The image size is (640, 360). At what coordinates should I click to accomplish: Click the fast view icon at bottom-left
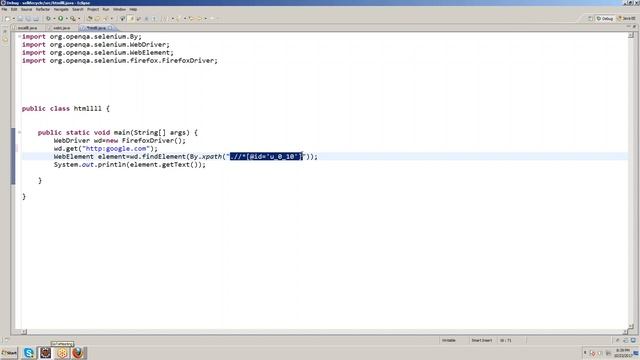(x=6, y=340)
